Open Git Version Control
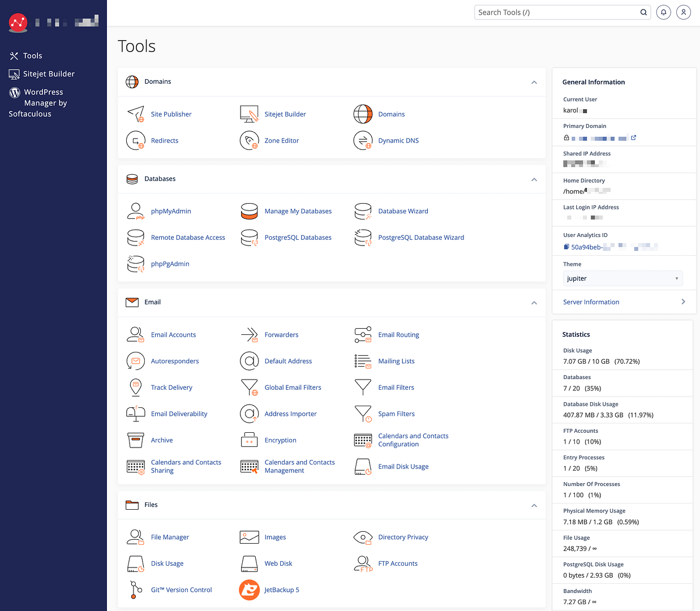 tap(181, 590)
